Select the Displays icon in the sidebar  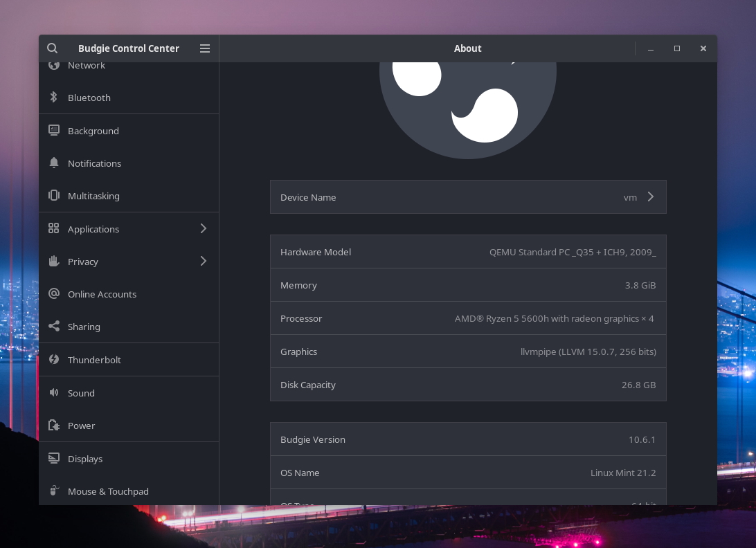click(x=54, y=457)
